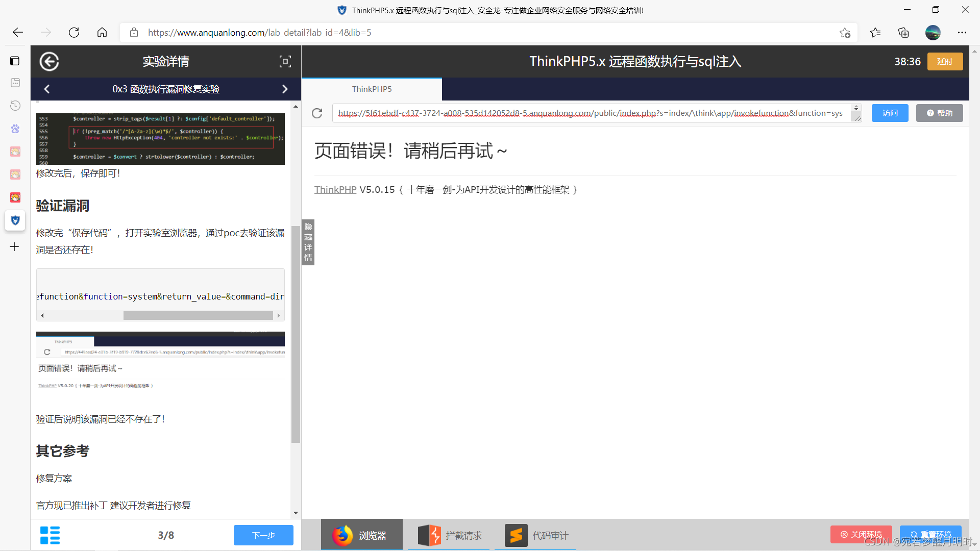Screen dimensions: 980x551
Task: Open the Firefox 浏览器 tool
Action: (362, 535)
